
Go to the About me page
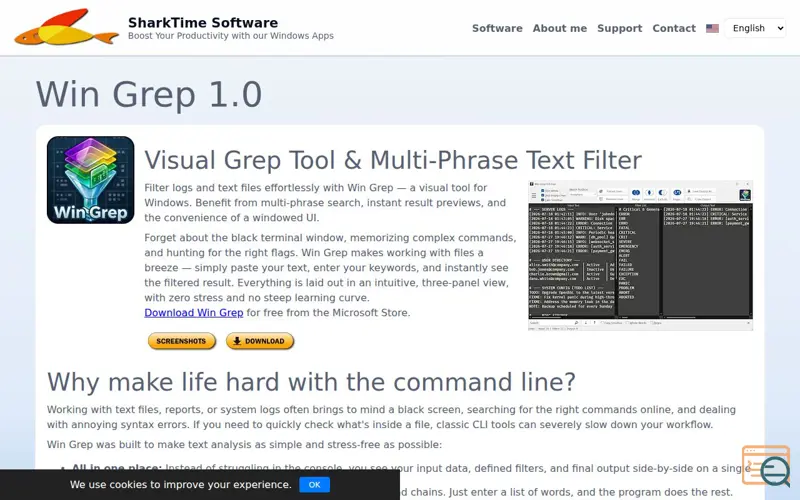[x=560, y=29]
